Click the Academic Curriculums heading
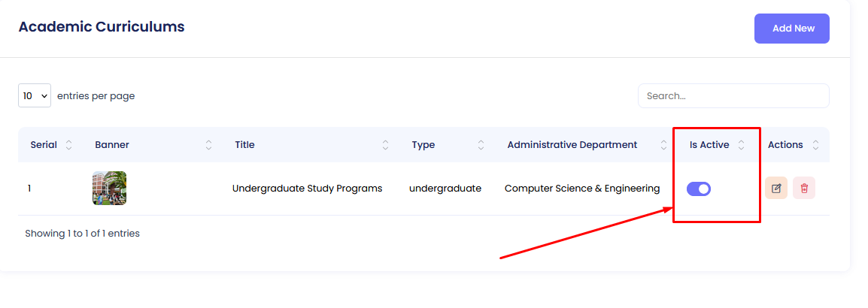Image resolution: width=868 pixels, height=308 pixels. coord(102,27)
